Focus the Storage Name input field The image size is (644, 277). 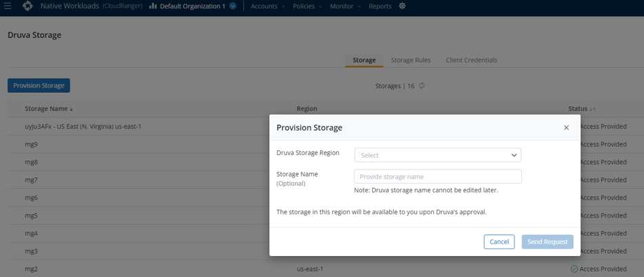[438, 177]
